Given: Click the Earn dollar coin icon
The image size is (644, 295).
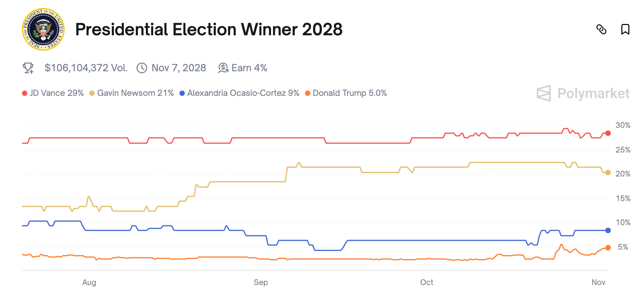Looking at the screenshot, I should (x=223, y=68).
